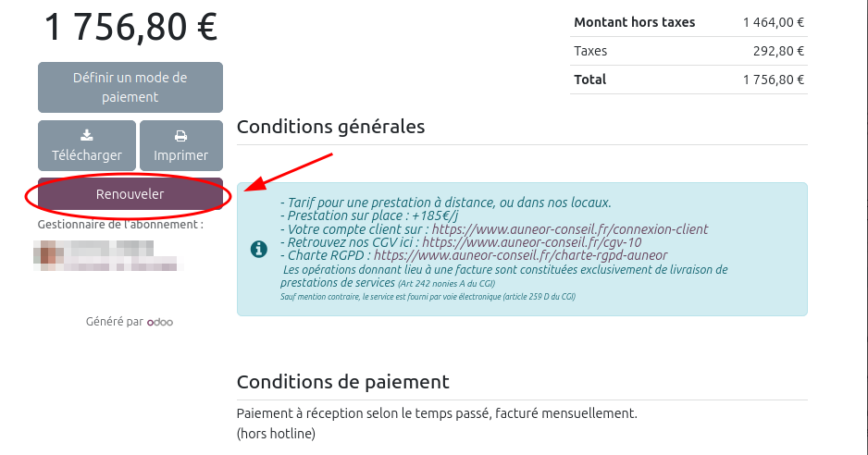The width and height of the screenshot is (868, 455).
Task: Open the Odoo logo link
Action: (160, 322)
